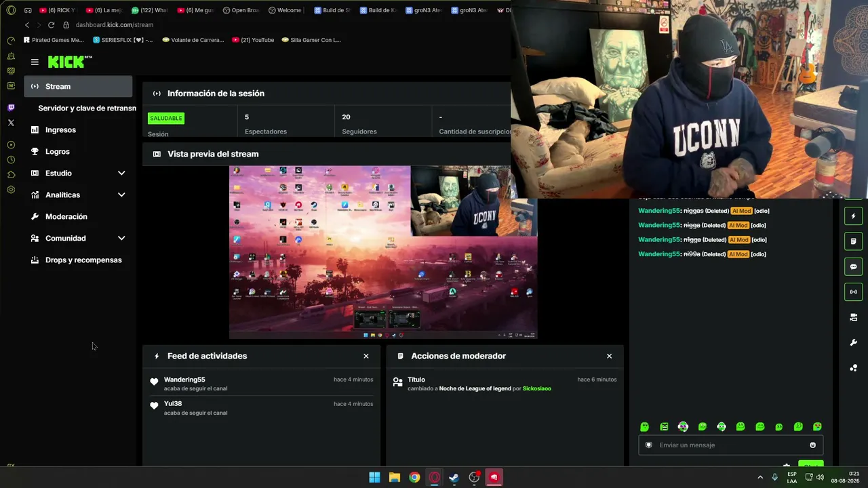Viewport: 868px width, 488px height.
Task: Click the browser back arrow
Action: pyautogui.click(x=27, y=25)
